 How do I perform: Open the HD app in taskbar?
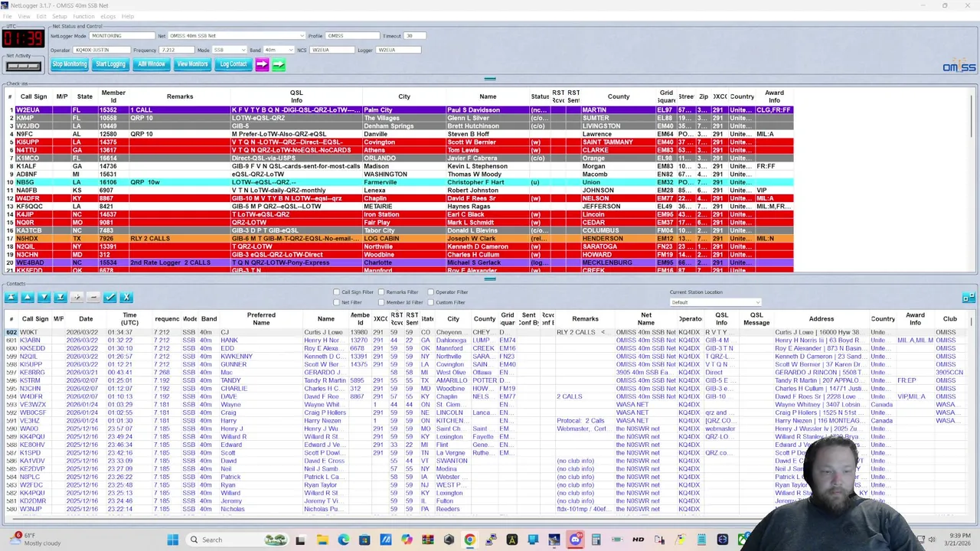(x=638, y=540)
